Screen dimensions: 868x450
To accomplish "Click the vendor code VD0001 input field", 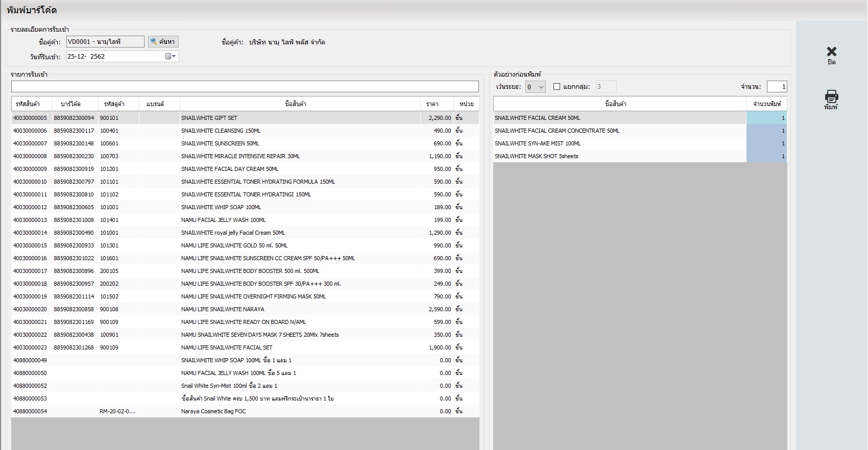I will pyautogui.click(x=105, y=42).
